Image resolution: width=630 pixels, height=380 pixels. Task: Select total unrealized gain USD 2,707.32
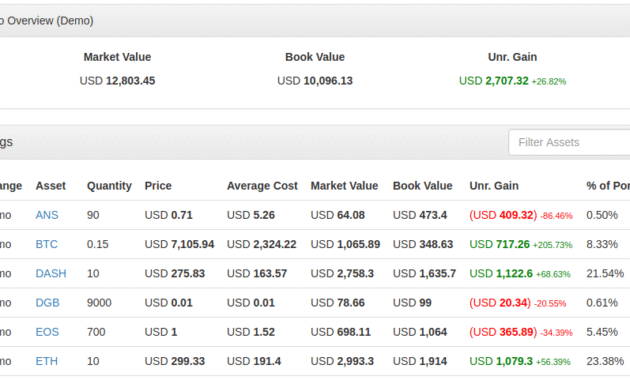point(494,81)
